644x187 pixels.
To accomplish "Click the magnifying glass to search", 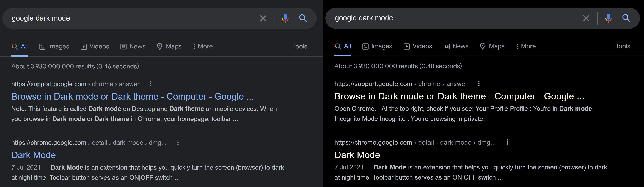I will click(x=303, y=18).
